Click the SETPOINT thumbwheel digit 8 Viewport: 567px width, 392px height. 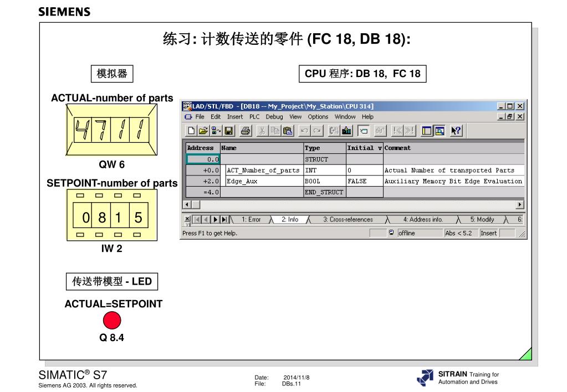point(101,218)
